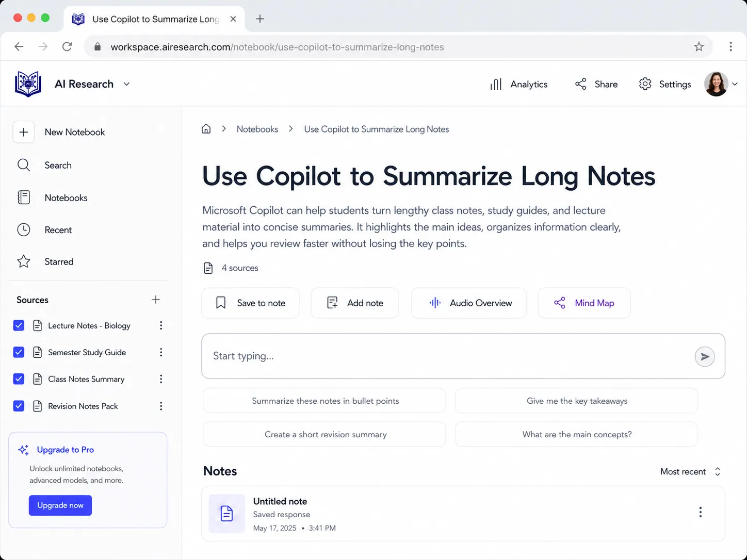Select Search in the sidebar
The height and width of the screenshot is (560, 747).
pyautogui.click(x=58, y=165)
